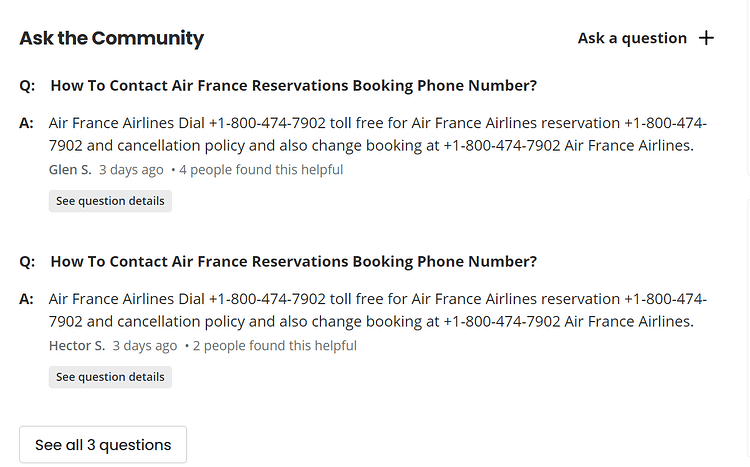Click the 4 people found this helpful text
Viewport: 750px width, 467px height.
coord(261,170)
